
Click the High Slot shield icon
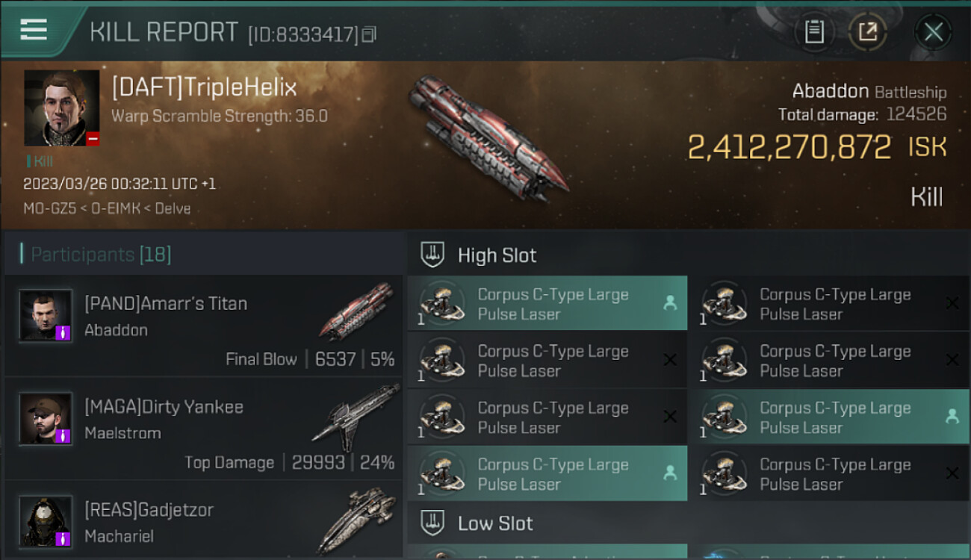pyautogui.click(x=433, y=255)
